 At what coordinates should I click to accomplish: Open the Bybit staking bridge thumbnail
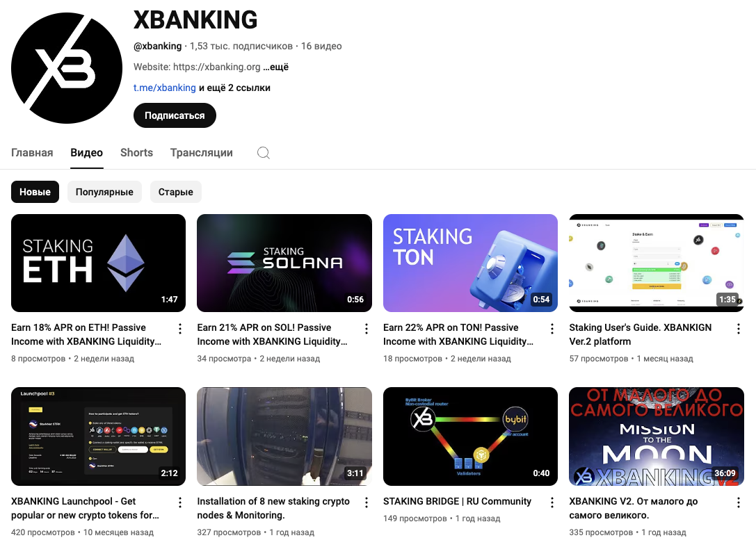point(470,436)
